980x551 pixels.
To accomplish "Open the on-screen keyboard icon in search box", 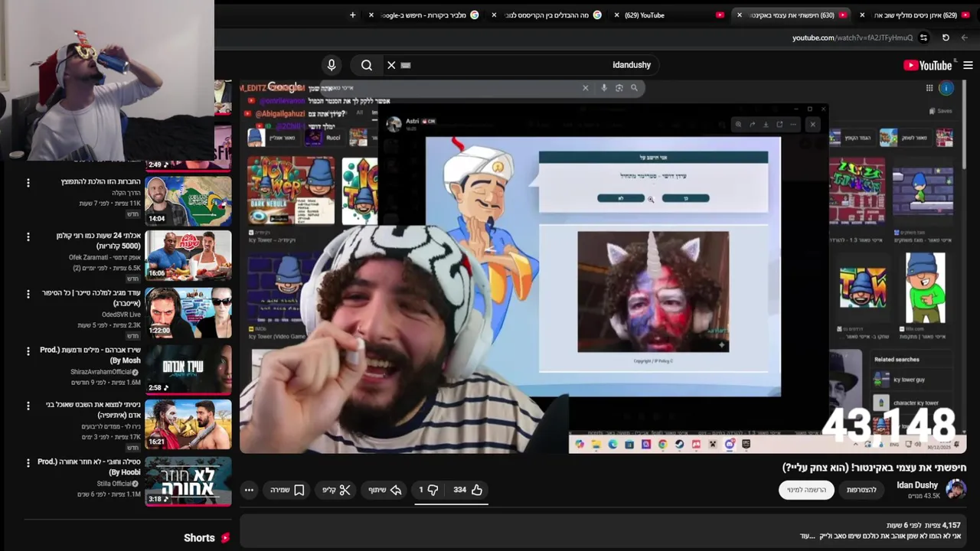I will click(x=406, y=65).
